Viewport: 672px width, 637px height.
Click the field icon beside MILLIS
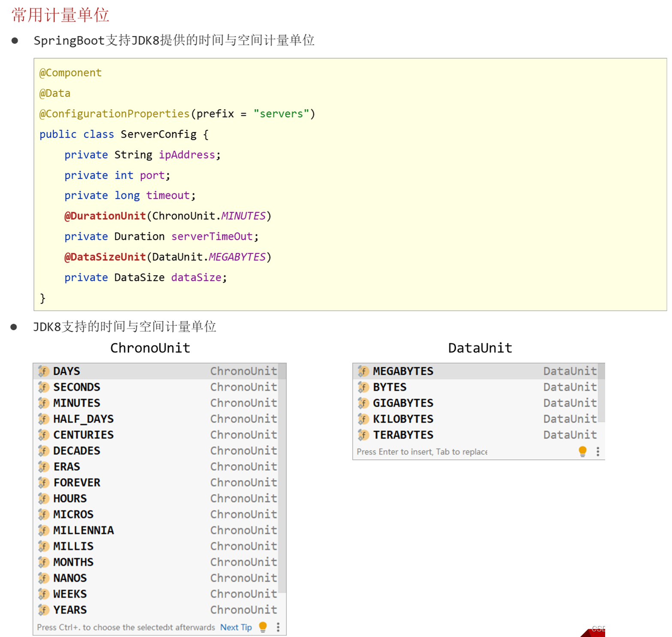point(43,546)
